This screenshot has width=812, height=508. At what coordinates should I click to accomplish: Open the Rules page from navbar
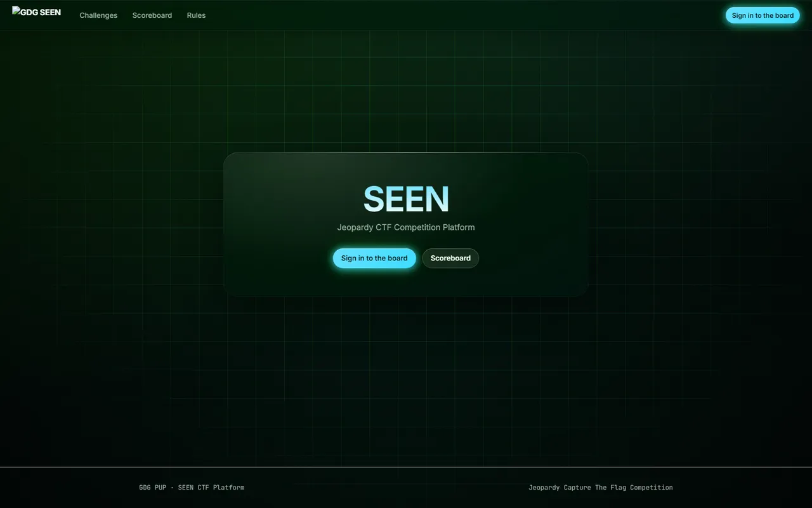point(196,15)
